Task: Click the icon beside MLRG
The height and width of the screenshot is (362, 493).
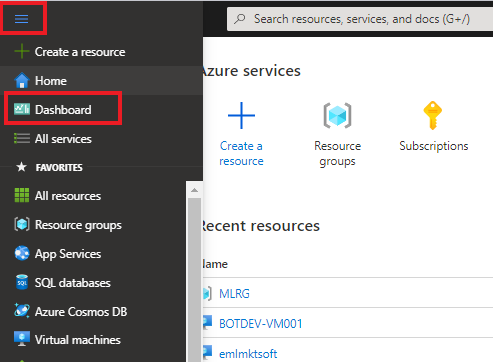Action: click(x=207, y=293)
